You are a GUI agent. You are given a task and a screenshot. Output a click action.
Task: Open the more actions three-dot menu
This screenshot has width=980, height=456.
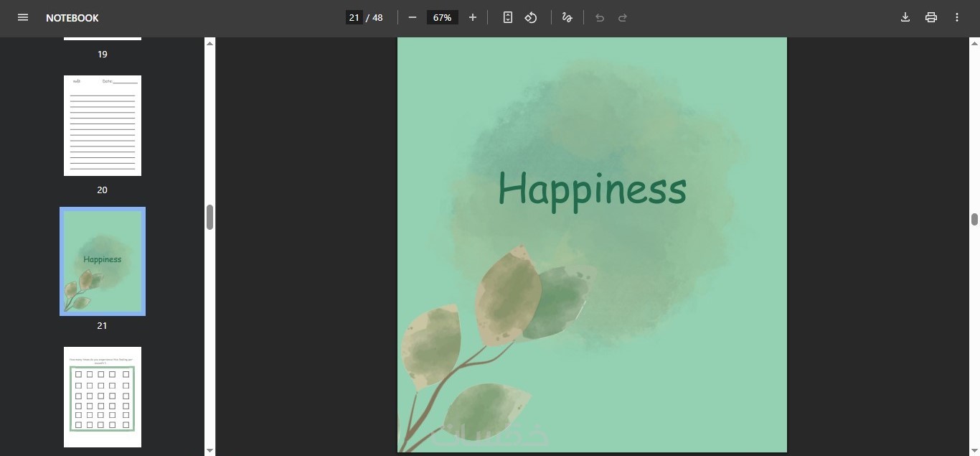957,17
